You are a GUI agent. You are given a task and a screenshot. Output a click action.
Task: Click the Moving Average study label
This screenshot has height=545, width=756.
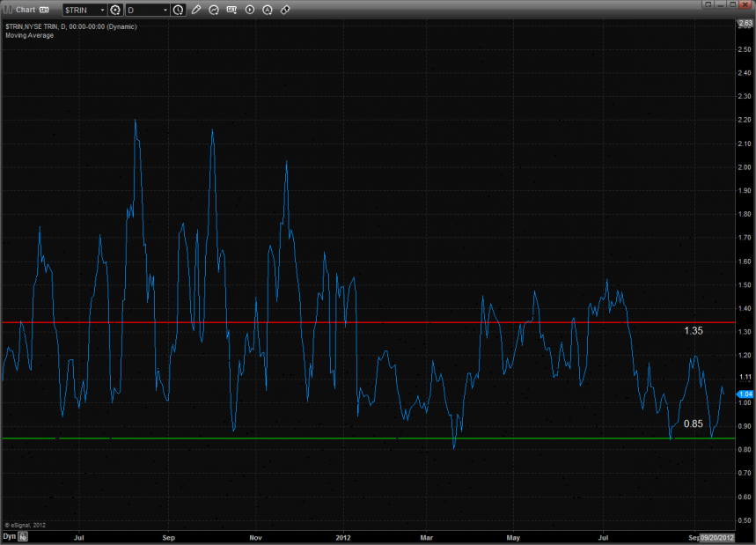point(28,35)
